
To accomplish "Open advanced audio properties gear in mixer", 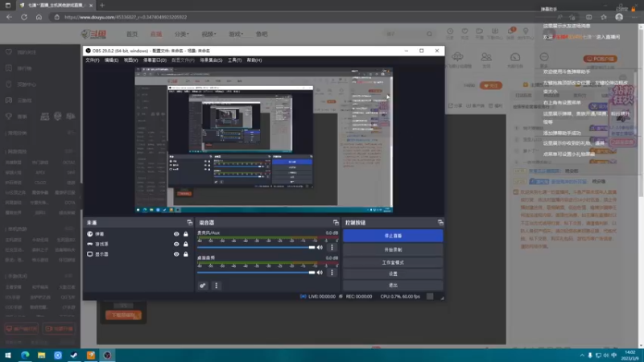I will pyautogui.click(x=203, y=286).
